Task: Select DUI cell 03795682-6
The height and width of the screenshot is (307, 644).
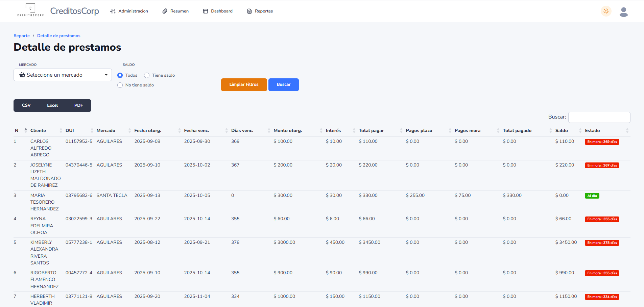Action: 79,196
